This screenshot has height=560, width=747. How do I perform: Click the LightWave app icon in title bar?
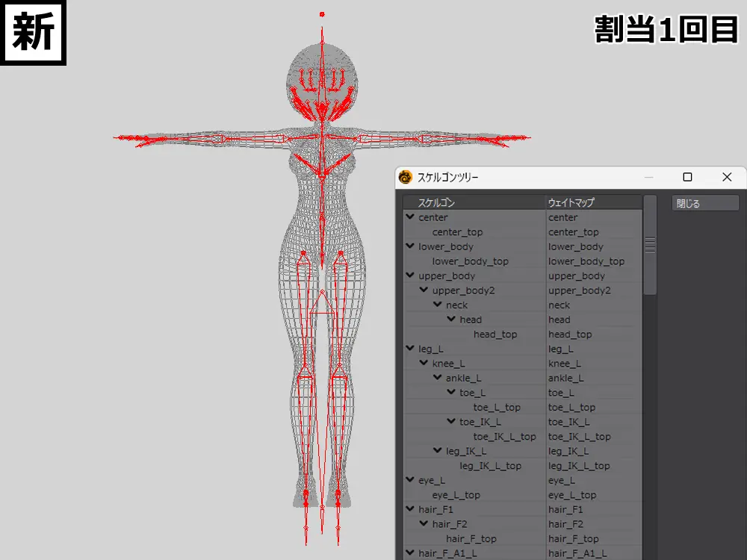[x=405, y=177]
